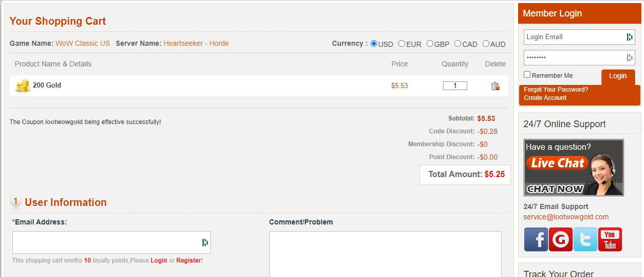The height and width of the screenshot is (277, 644).
Task: Click the 200 Gold product name
Action: tap(47, 85)
